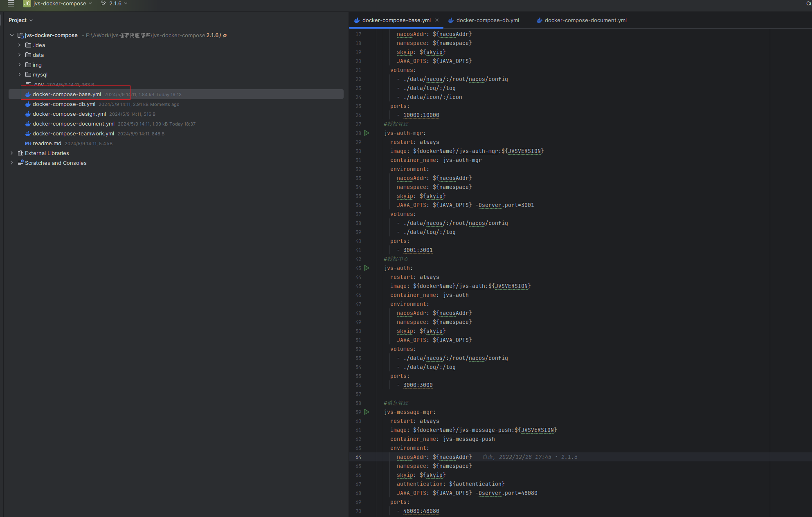Viewport: 812px width, 517px height.
Task: Expand the mysql folder
Action: [x=19, y=74]
